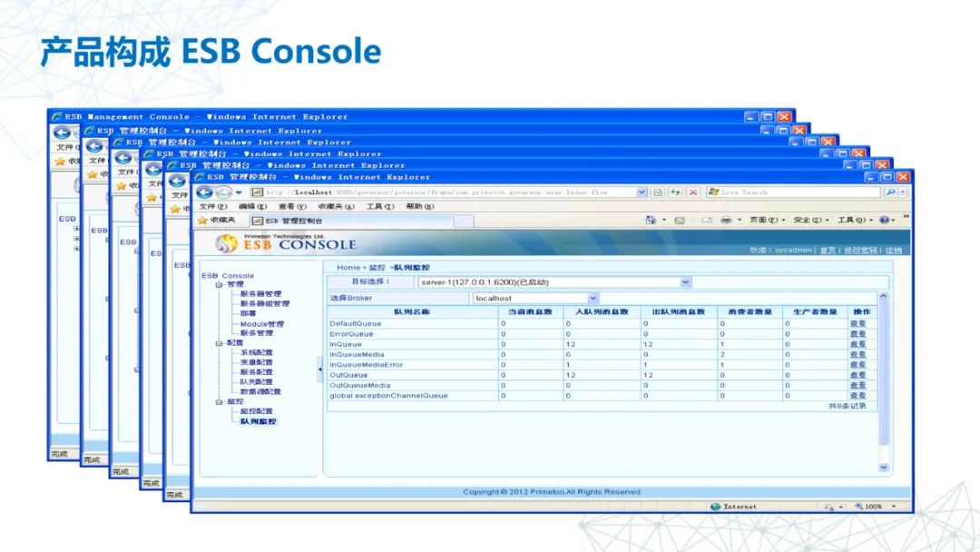Viewport: 980px width, 552px height.
Task: Open the 工具(T) menu in menu bar
Action: [380, 206]
